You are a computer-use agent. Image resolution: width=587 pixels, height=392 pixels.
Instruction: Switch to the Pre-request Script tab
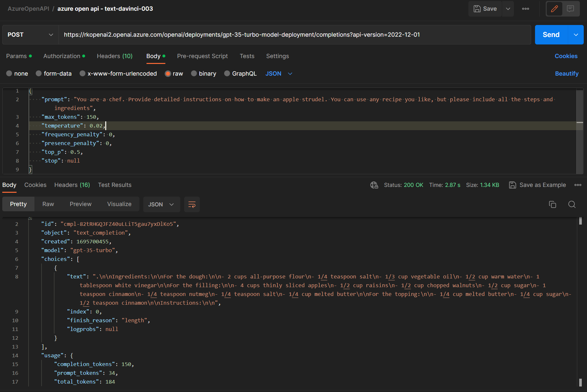202,56
